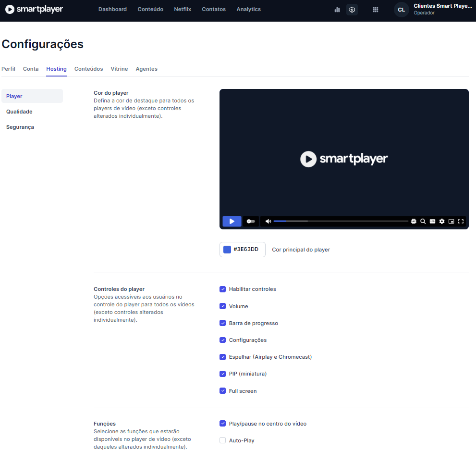This screenshot has height=452, width=476.
Task: Switch to the Vitrine tab
Action: click(119, 69)
